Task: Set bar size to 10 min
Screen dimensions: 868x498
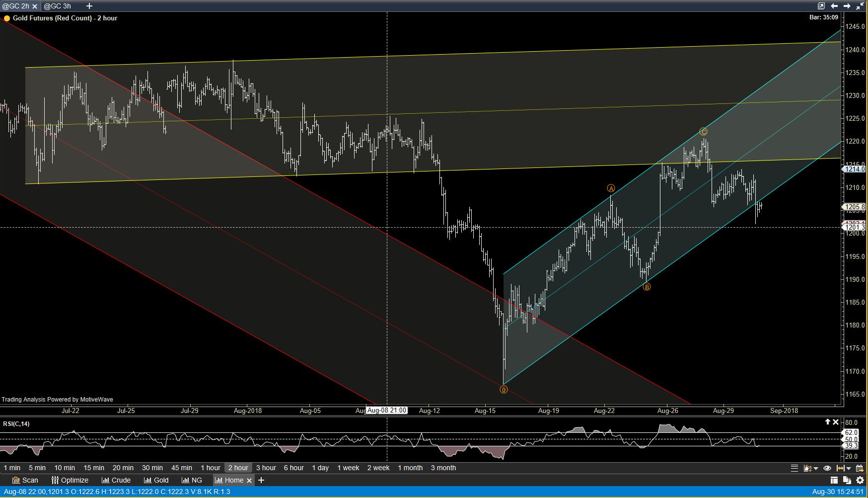Action: pos(65,468)
